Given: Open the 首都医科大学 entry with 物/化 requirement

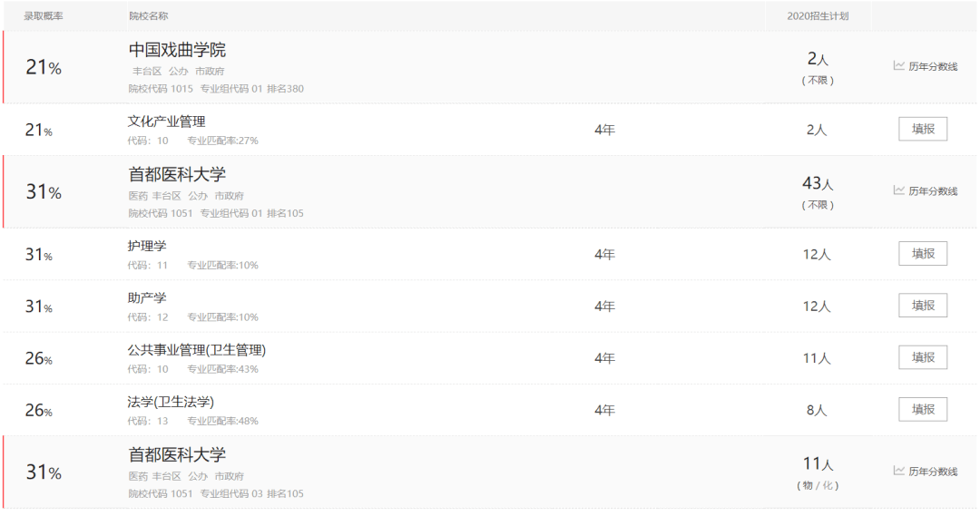Looking at the screenshot, I should coord(177,454).
